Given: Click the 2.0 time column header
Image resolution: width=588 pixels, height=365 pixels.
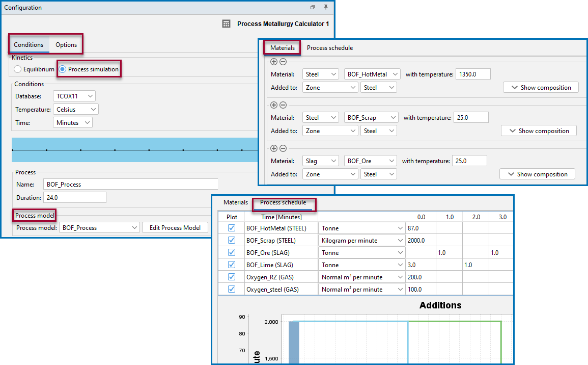Looking at the screenshot, I should pyautogui.click(x=475, y=217).
